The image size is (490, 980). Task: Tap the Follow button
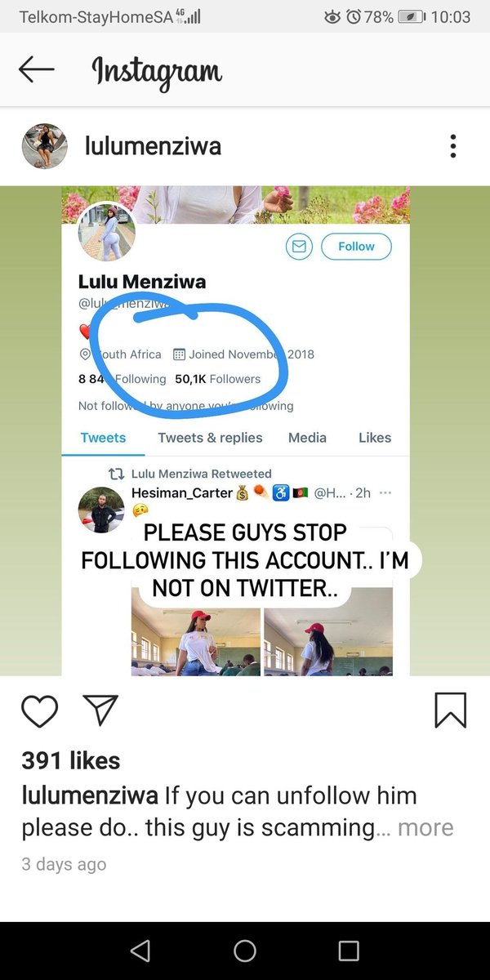[x=356, y=246]
